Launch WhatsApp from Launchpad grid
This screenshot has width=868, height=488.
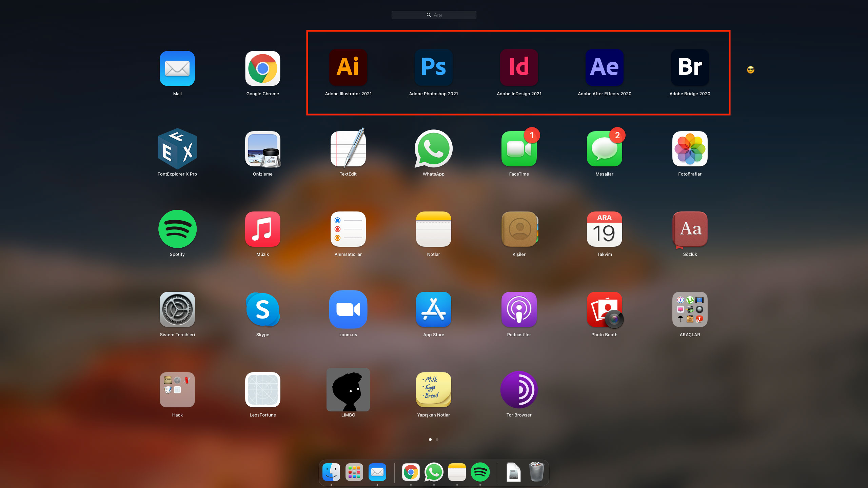click(433, 148)
